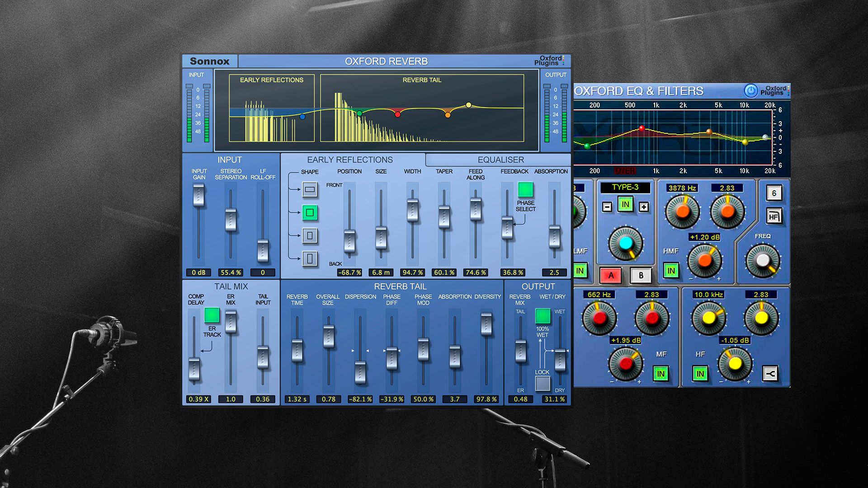Click the EQ power button icon
Viewport: 868px width, 488px height.
[x=750, y=91]
